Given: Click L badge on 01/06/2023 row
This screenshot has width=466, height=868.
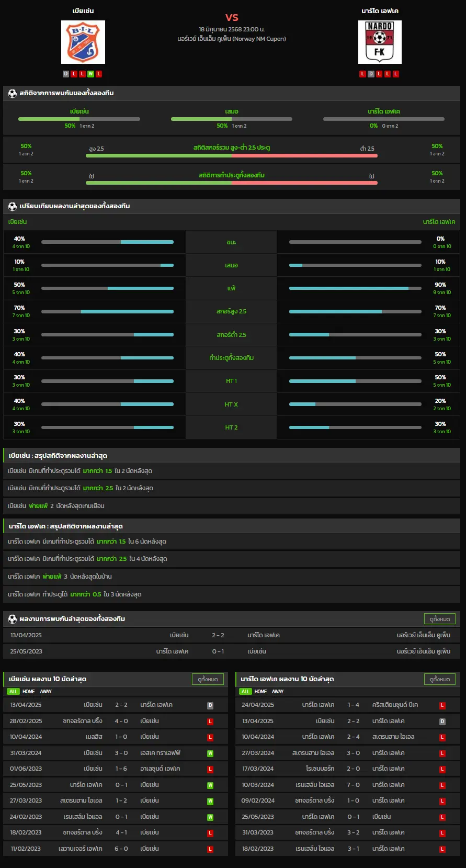Looking at the screenshot, I should 210,769.
